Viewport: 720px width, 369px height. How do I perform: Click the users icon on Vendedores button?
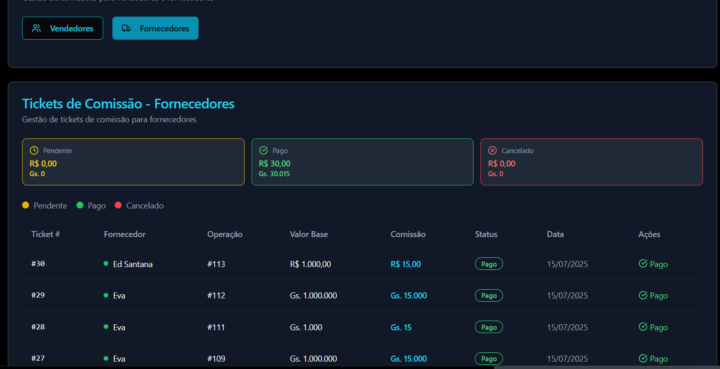click(x=36, y=28)
